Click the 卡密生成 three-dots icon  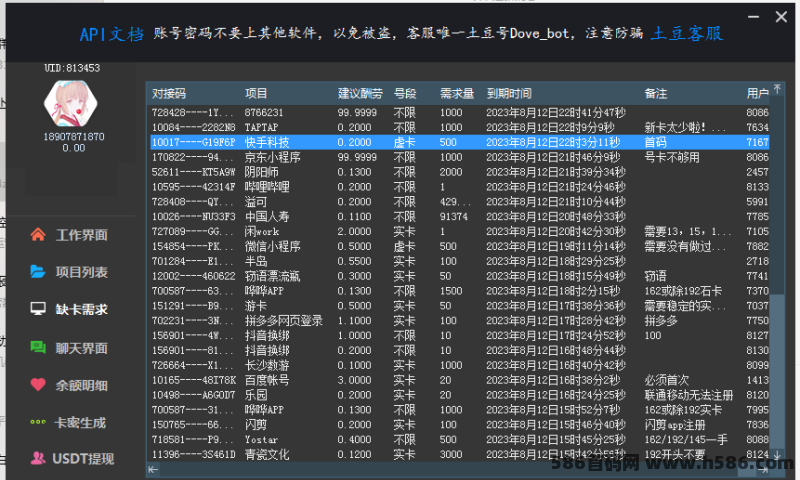point(38,422)
